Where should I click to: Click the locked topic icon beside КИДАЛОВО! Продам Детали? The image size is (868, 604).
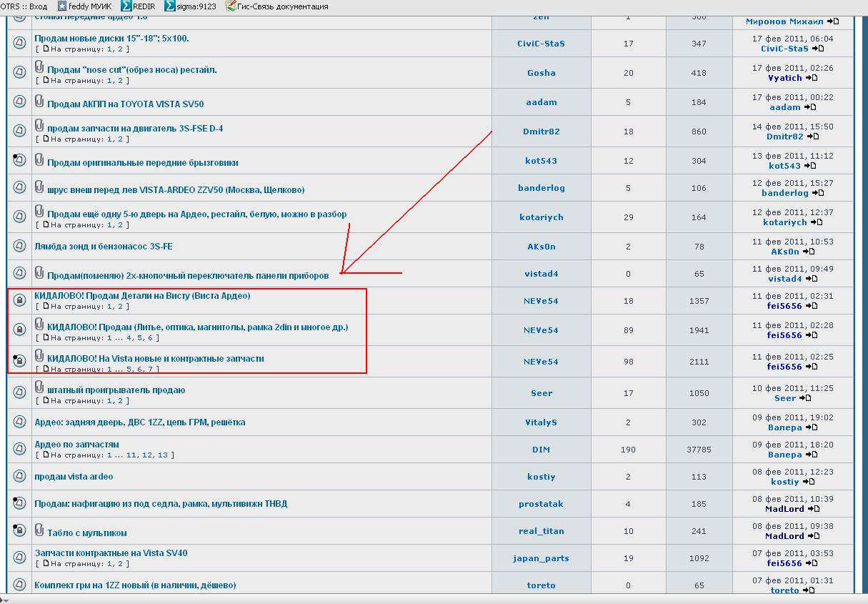tap(20, 301)
